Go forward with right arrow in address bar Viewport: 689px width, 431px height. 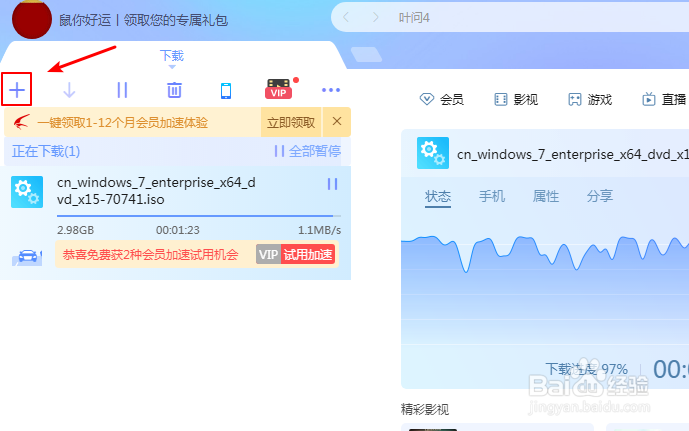click(375, 17)
